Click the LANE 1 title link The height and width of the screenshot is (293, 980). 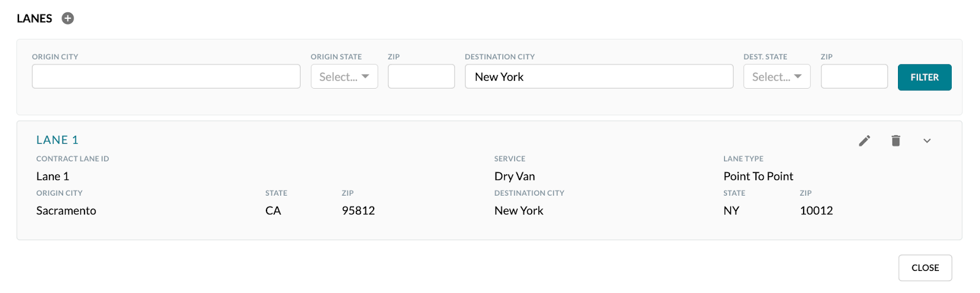click(58, 140)
